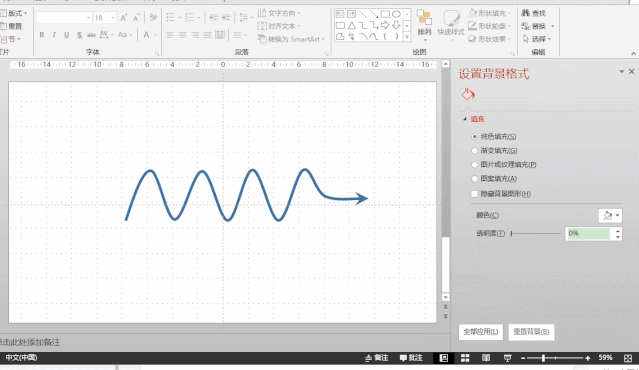Open task pane options arrow
Viewport: 639px width, 370px height.
(x=621, y=72)
